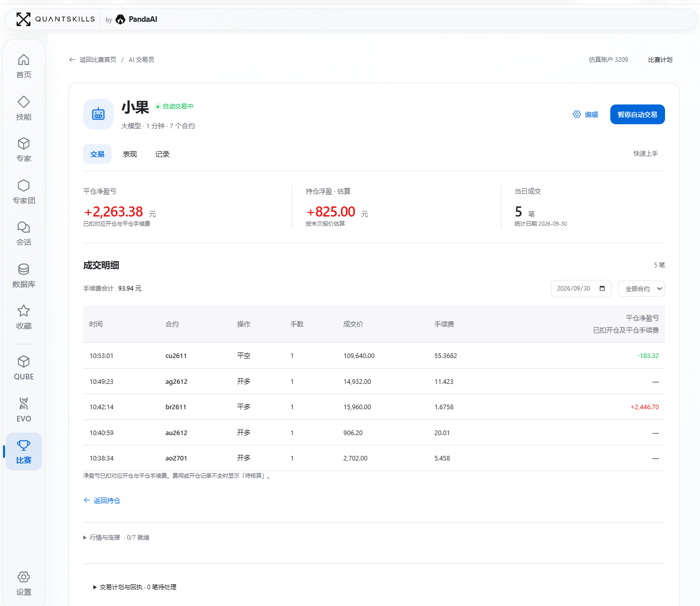Open the EVO DNA icon

(x=24, y=404)
